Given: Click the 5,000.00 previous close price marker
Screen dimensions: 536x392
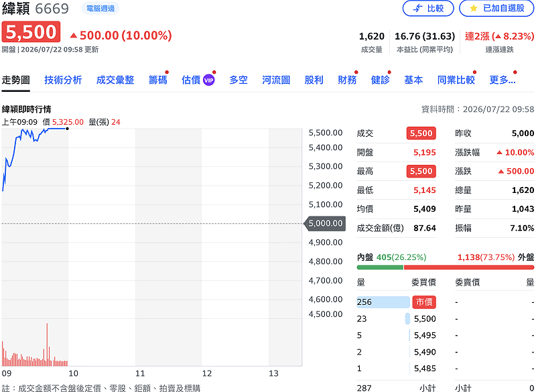Looking at the screenshot, I should point(325,224).
